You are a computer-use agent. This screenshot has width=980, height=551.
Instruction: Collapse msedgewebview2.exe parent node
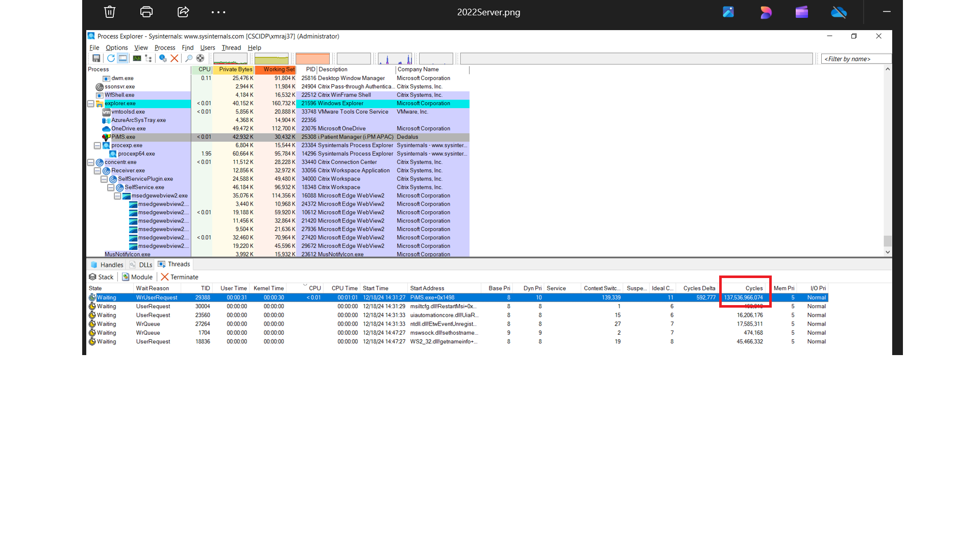pyautogui.click(x=117, y=196)
